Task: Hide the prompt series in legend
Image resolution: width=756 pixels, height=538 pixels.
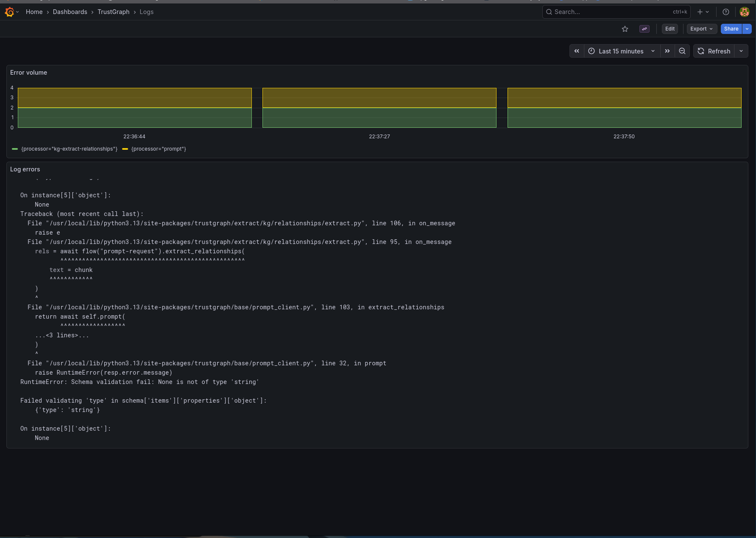Action: point(159,149)
